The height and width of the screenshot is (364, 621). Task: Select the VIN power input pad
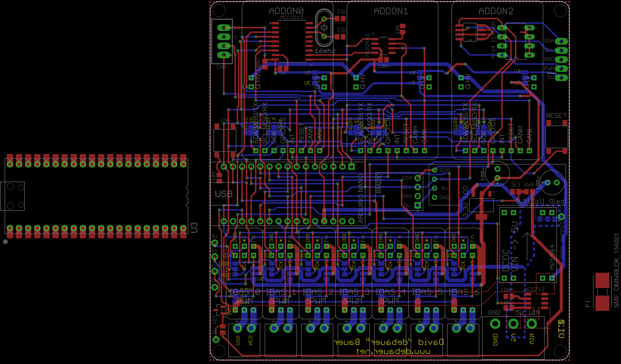[x=532, y=324]
